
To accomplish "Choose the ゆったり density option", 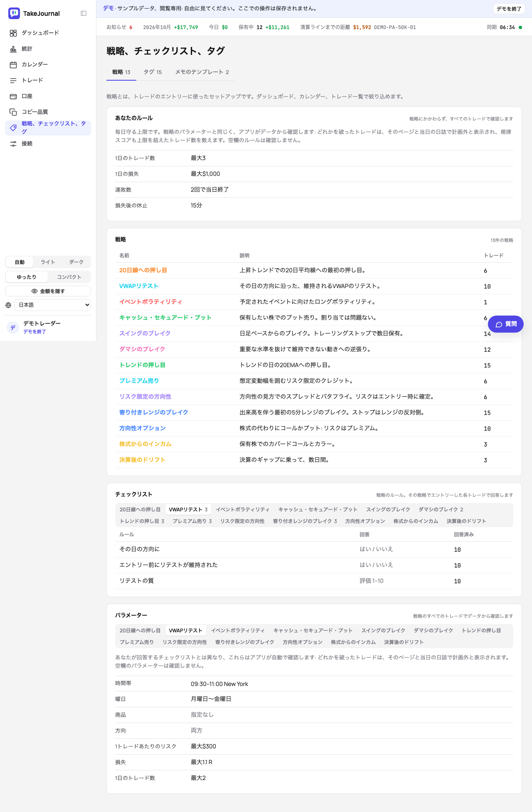I will (x=27, y=277).
